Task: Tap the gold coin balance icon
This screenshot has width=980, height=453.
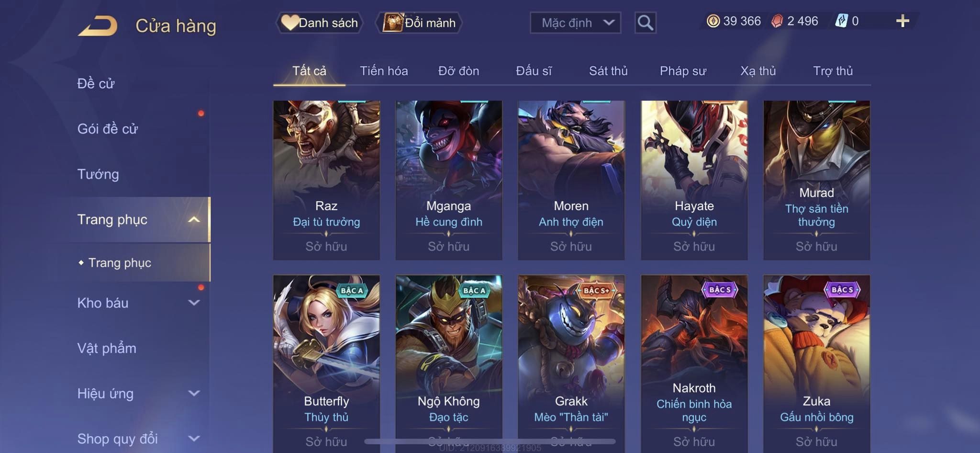Action: 713,21
